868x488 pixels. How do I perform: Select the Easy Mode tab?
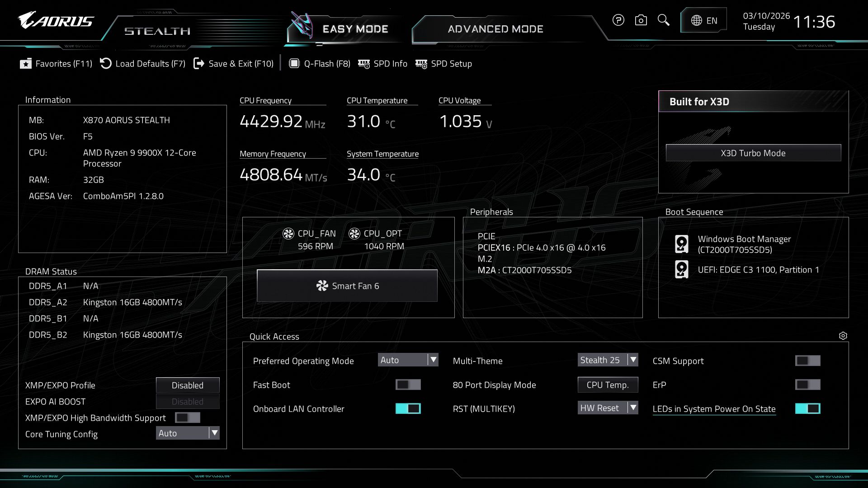[x=355, y=29]
